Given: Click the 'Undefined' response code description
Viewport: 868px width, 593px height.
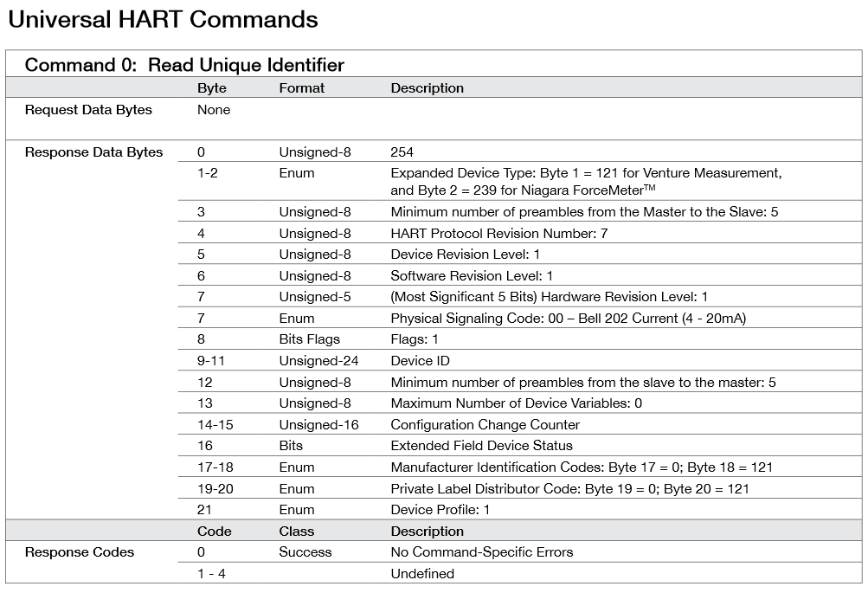Looking at the screenshot, I should pos(422,573).
